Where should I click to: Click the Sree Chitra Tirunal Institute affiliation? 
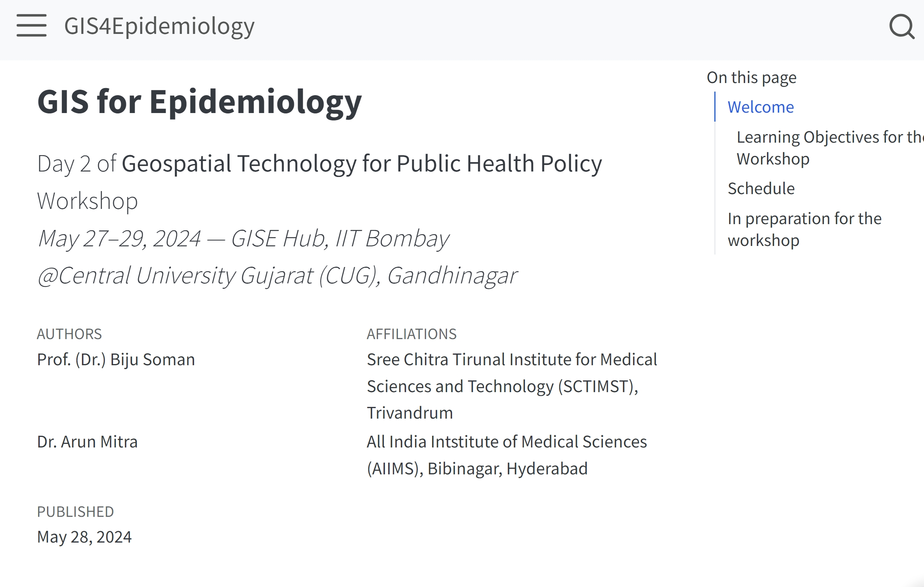pos(512,386)
